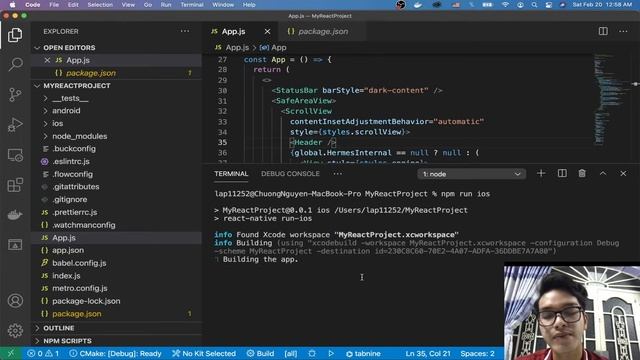Close App.js in Open Editors list
This screenshot has width=640, height=360.
(x=47, y=60)
